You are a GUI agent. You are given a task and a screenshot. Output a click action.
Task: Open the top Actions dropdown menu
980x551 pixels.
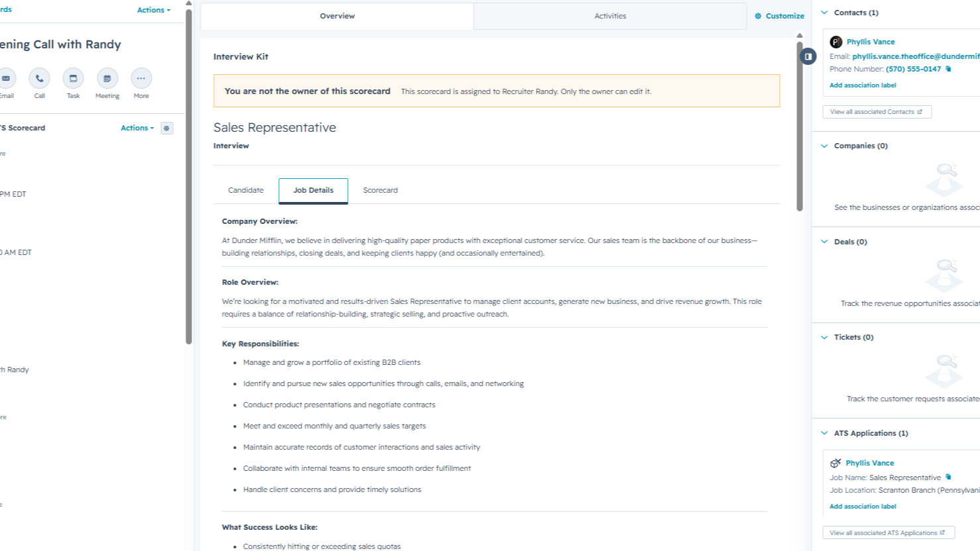(154, 10)
